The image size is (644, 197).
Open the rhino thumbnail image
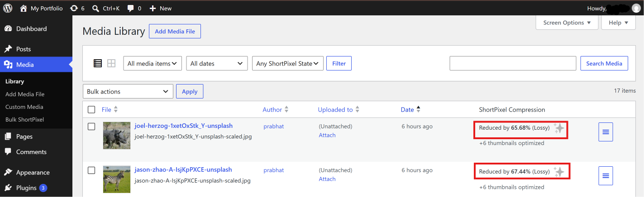click(x=117, y=136)
